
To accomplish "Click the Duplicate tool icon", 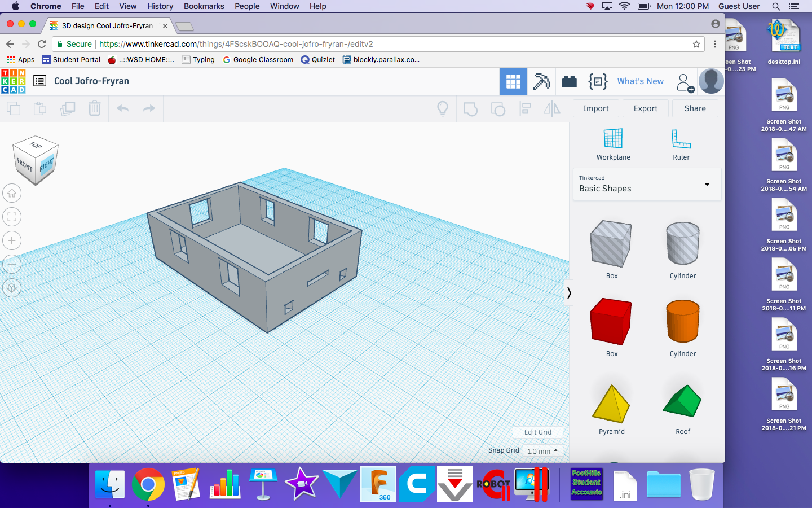I will pyautogui.click(x=68, y=108).
